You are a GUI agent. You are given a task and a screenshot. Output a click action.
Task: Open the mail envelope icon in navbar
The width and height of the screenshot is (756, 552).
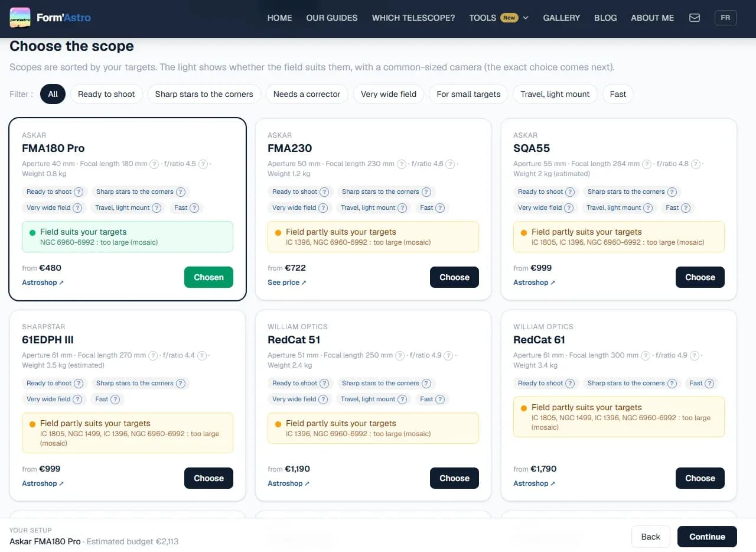695,18
